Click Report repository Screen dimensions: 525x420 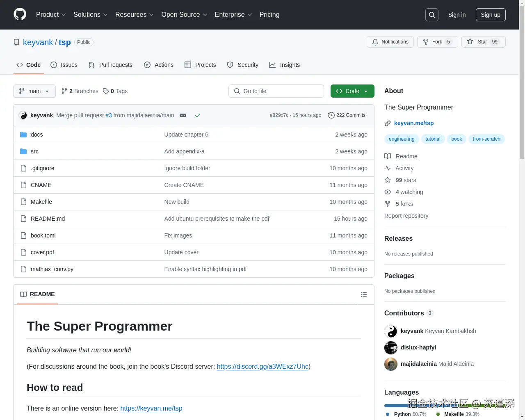point(406,216)
